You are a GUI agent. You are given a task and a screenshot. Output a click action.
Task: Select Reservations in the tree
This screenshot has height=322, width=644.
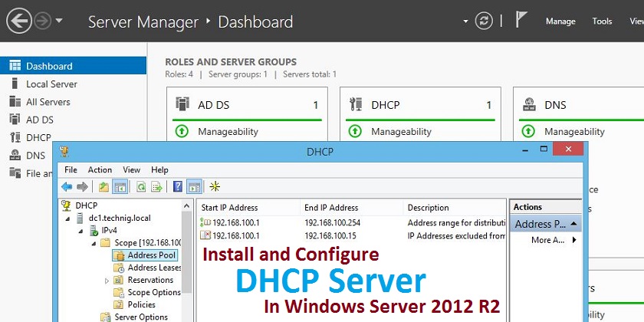tap(150, 280)
